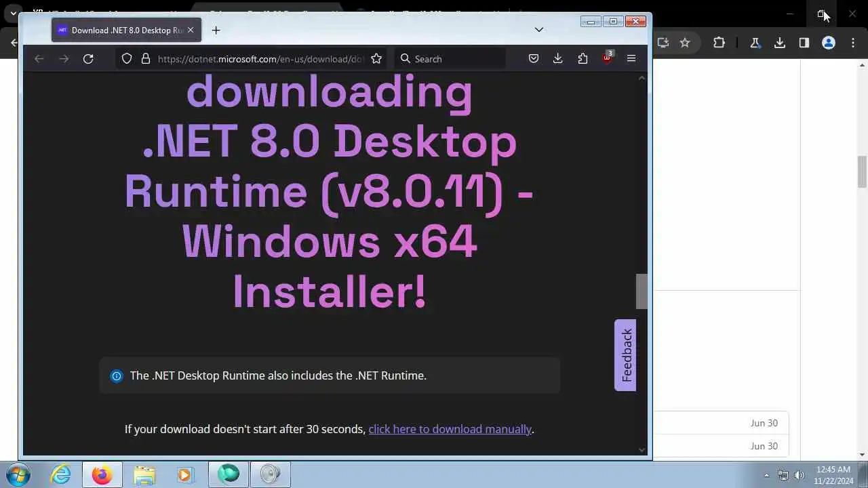Bookmark this page with Firefox star
The width and height of the screenshot is (868, 488).
click(376, 59)
